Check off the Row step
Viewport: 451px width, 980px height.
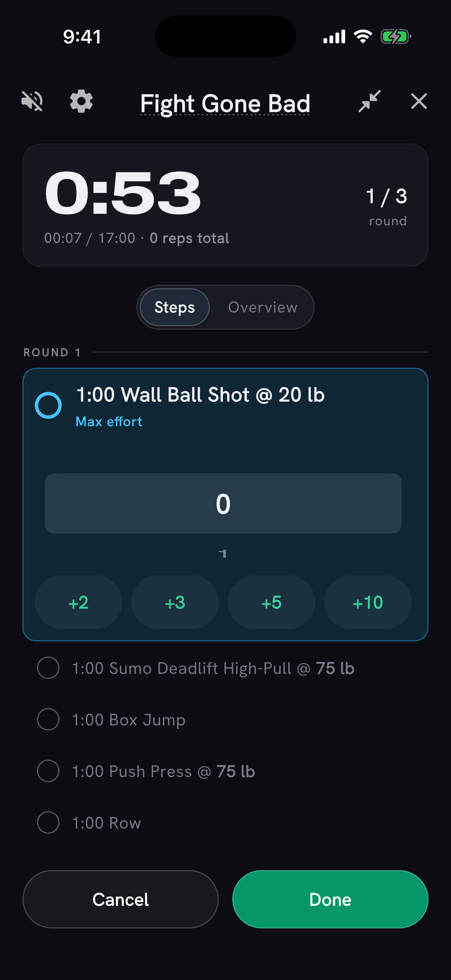click(x=48, y=823)
